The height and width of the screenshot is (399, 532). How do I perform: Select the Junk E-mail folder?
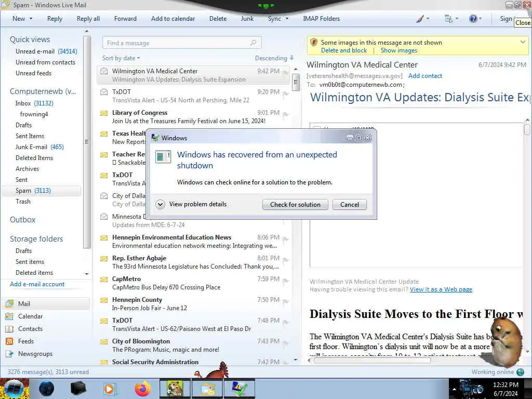pyautogui.click(x=39, y=147)
